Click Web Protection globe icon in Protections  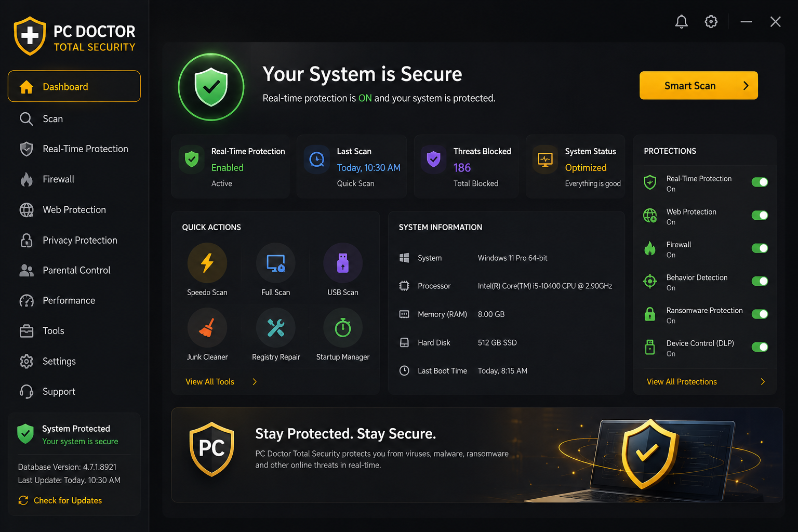pos(650,215)
